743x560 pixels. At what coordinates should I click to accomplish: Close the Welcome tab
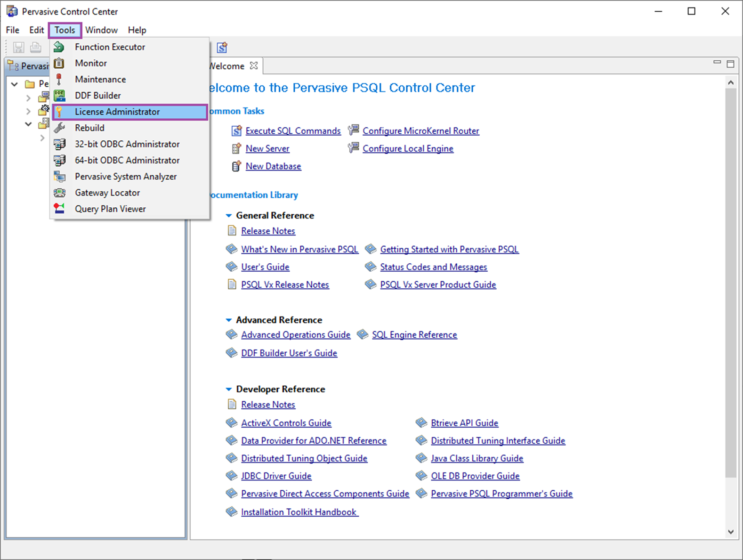tap(254, 66)
